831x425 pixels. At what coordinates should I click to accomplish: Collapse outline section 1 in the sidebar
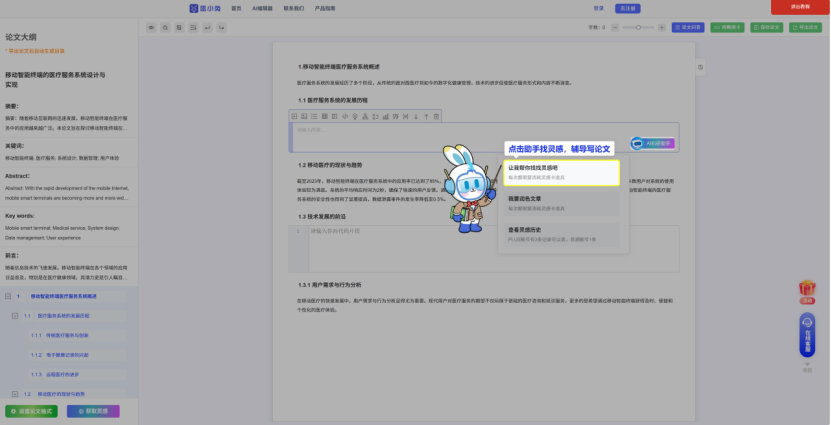coord(8,296)
